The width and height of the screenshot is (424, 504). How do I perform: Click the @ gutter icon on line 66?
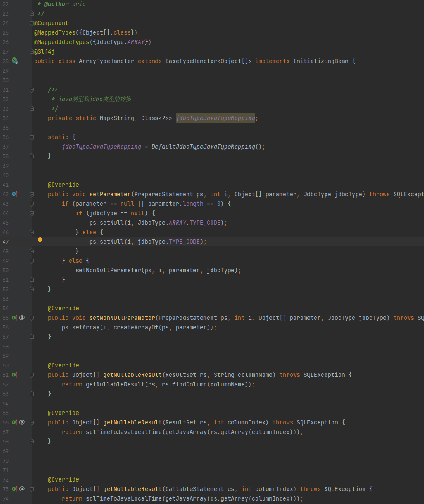(x=22, y=422)
